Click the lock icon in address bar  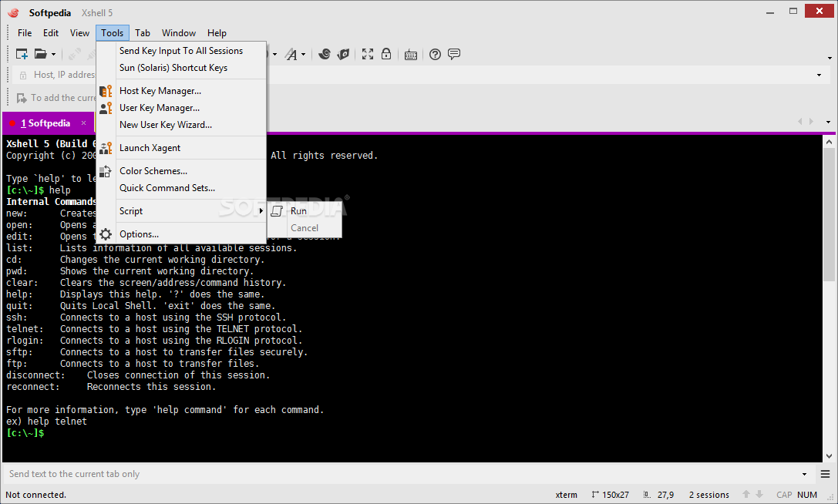pos(23,76)
